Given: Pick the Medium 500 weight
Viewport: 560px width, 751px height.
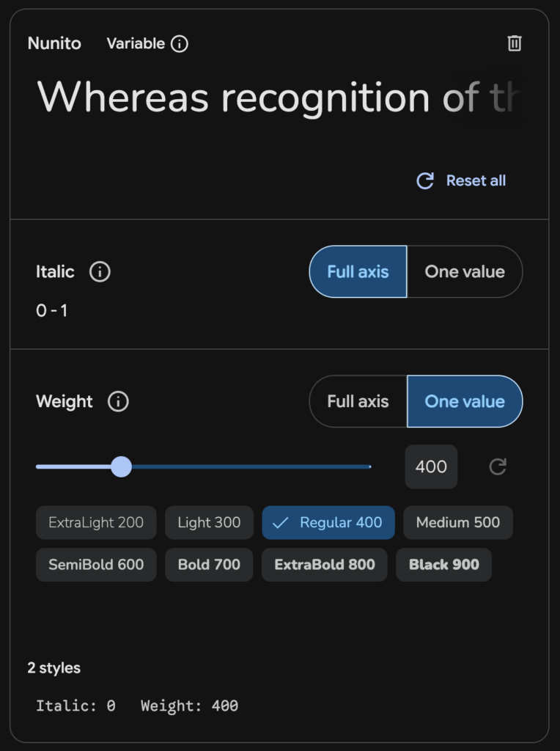Looking at the screenshot, I should click(x=457, y=522).
